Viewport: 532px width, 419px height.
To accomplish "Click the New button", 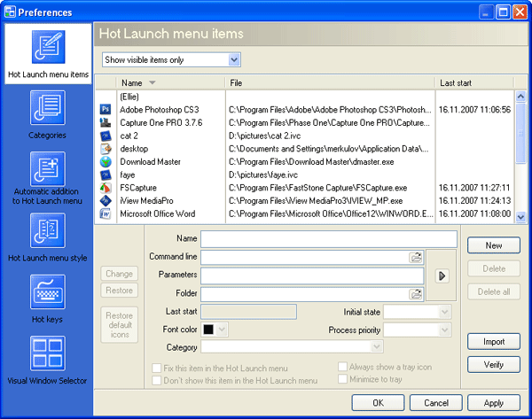I will [494, 245].
